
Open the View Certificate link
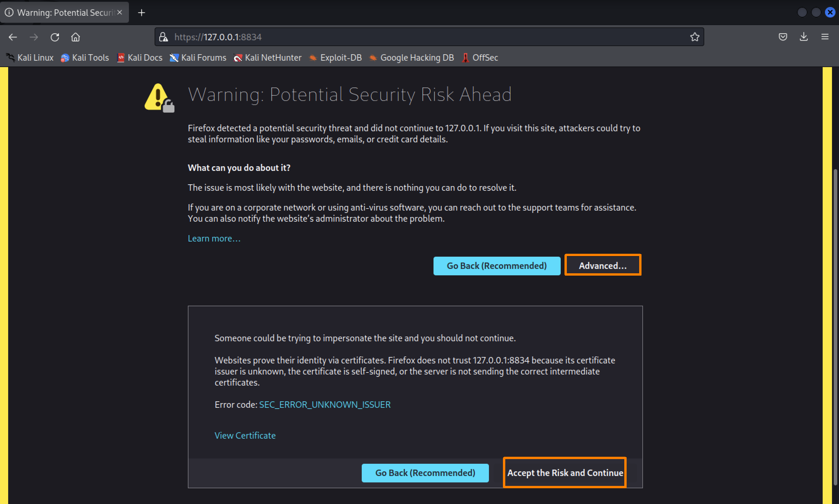click(245, 435)
